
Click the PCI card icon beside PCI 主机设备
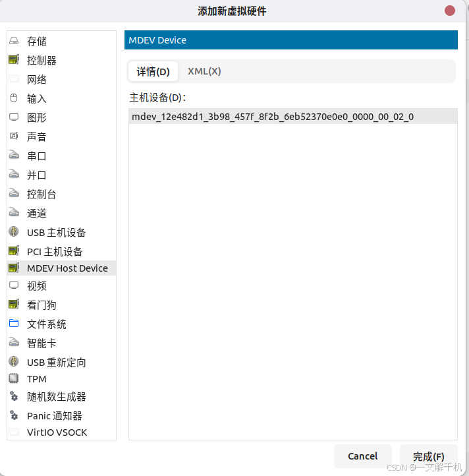(x=14, y=251)
